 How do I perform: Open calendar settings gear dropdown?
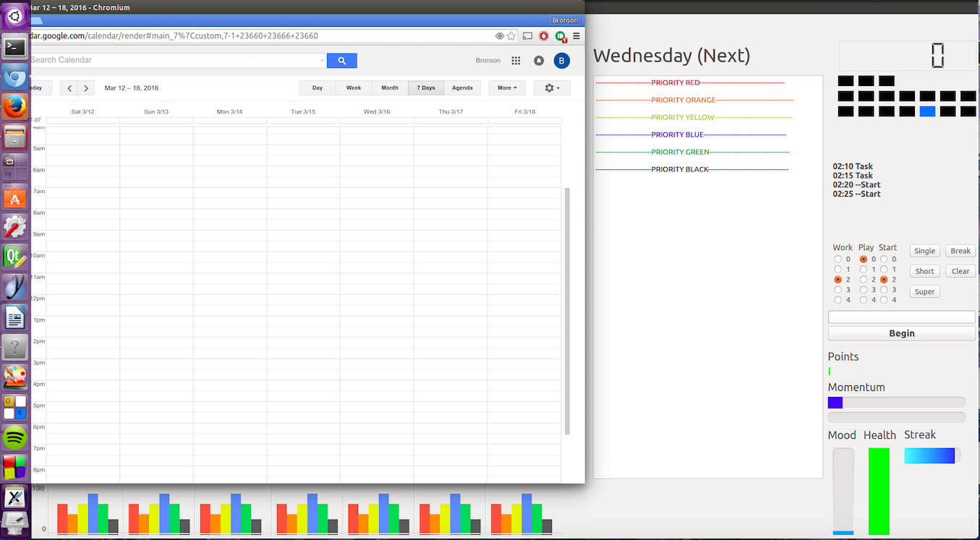tap(552, 88)
